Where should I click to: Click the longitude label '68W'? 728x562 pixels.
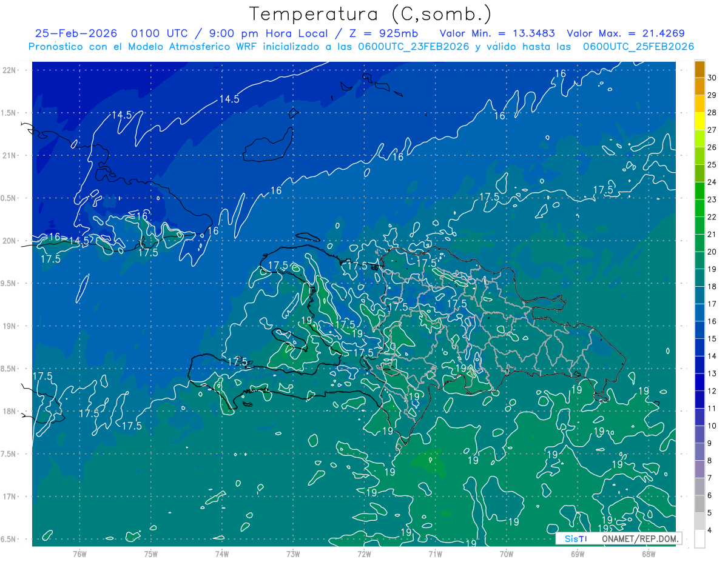click(x=649, y=553)
